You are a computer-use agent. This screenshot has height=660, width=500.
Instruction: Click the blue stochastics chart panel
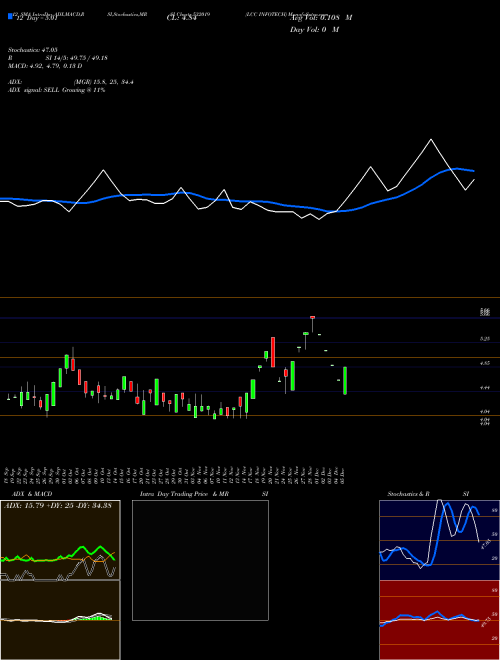click(x=439, y=540)
